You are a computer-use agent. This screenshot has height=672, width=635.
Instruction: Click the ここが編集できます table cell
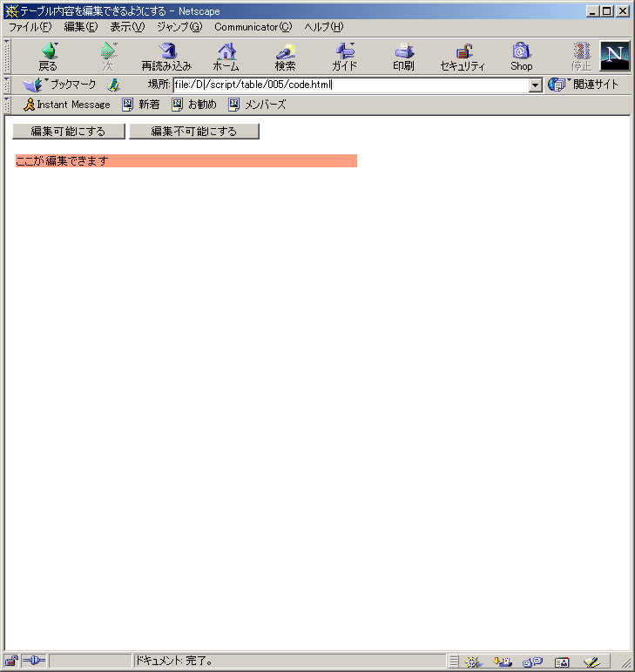(186, 160)
